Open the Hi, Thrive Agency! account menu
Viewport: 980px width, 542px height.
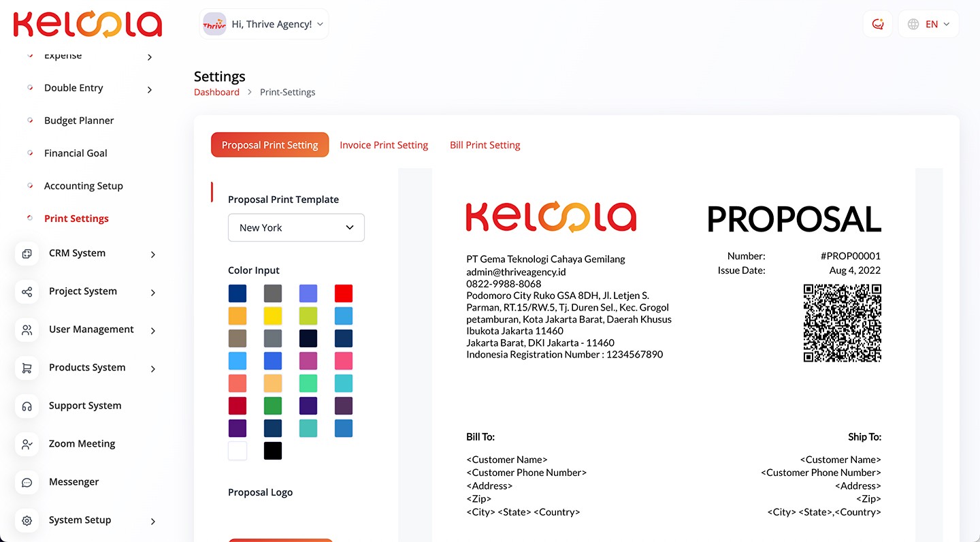click(264, 24)
